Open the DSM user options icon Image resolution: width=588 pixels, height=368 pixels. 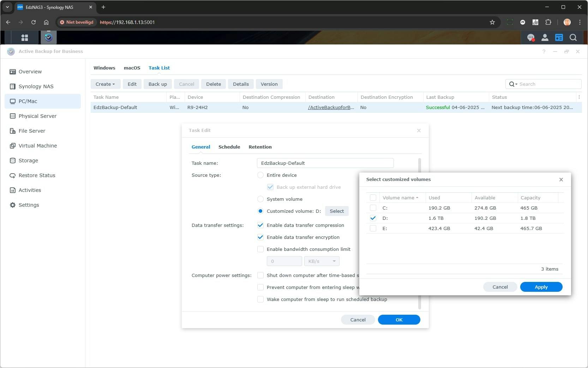[x=545, y=37]
